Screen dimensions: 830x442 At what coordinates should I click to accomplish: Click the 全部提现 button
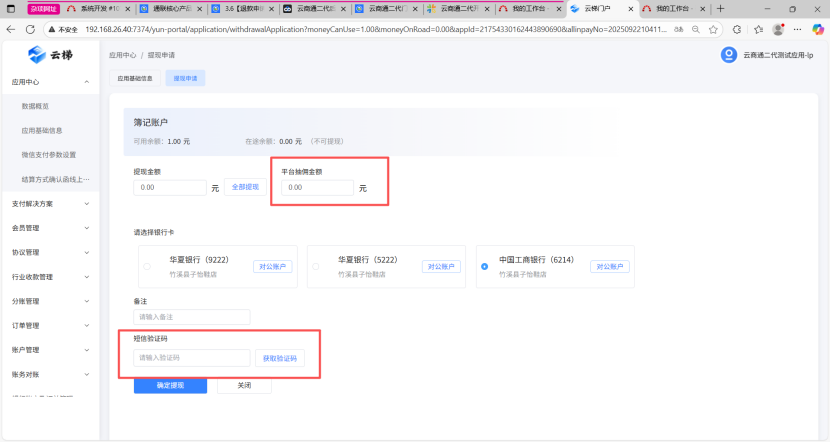click(x=245, y=187)
